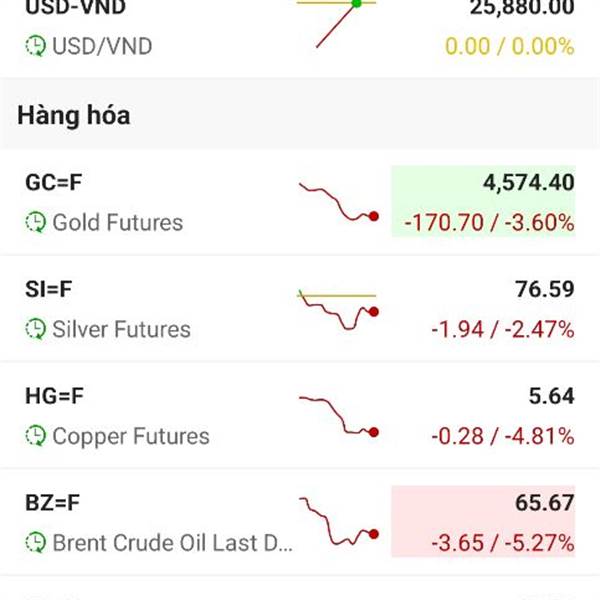The image size is (600, 600).
Task: Select the SI=F ticker symbol
Action: [50, 290]
